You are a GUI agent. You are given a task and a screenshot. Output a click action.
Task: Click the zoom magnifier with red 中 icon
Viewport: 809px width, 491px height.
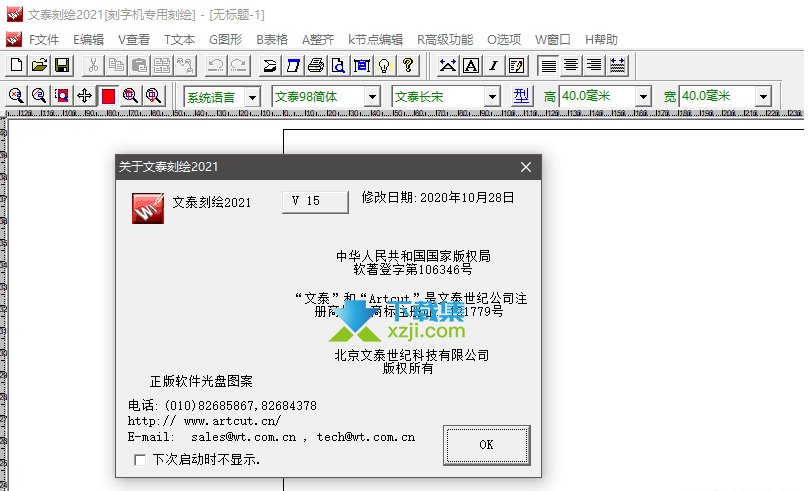pyautogui.click(x=130, y=95)
